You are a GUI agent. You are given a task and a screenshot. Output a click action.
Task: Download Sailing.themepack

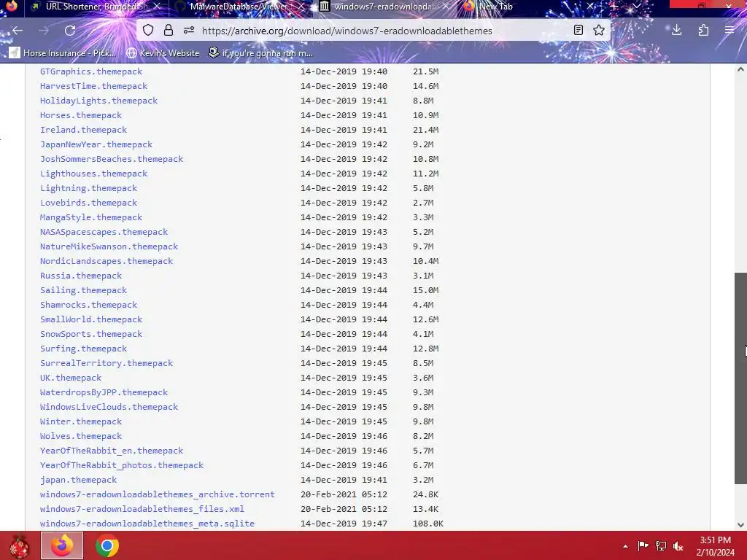pyautogui.click(x=83, y=290)
